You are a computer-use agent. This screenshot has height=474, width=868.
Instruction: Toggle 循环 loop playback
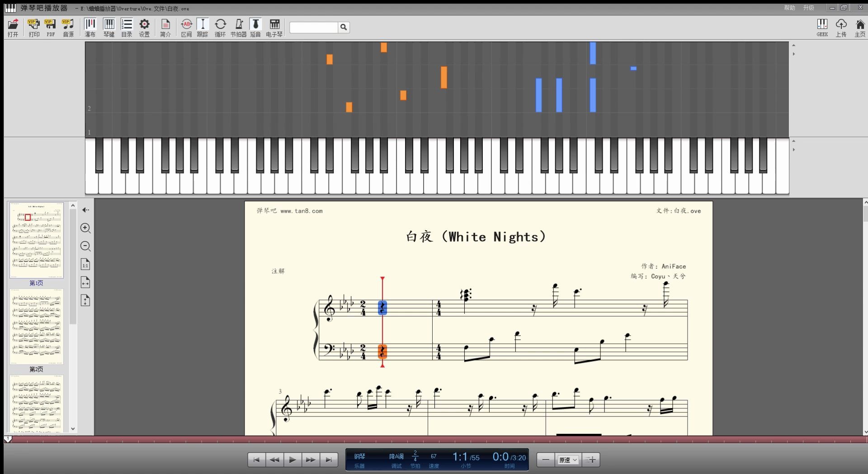click(220, 28)
